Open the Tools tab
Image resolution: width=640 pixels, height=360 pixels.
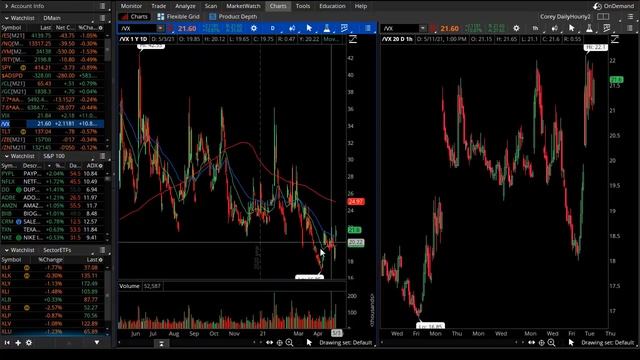[x=303, y=6]
